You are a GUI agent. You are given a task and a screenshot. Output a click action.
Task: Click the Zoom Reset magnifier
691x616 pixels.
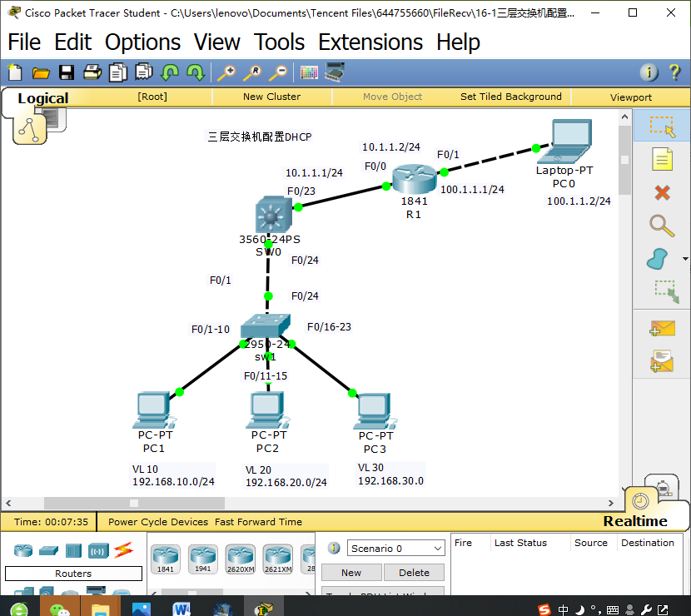coord(252,72)
